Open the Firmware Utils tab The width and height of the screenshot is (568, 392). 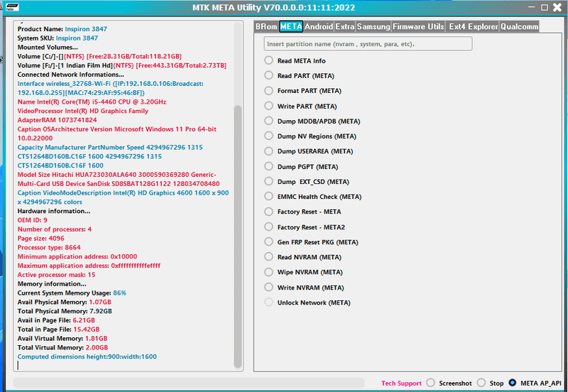418,26
